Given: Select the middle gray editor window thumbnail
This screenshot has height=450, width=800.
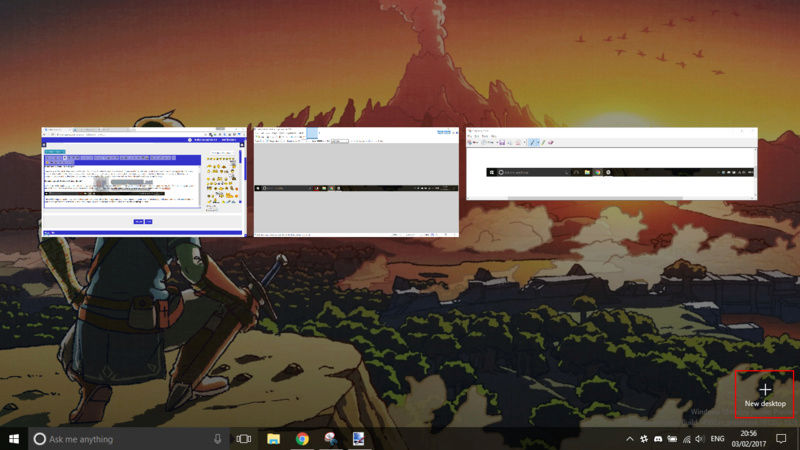Looking at the screenshot, I should coord(356,182).
